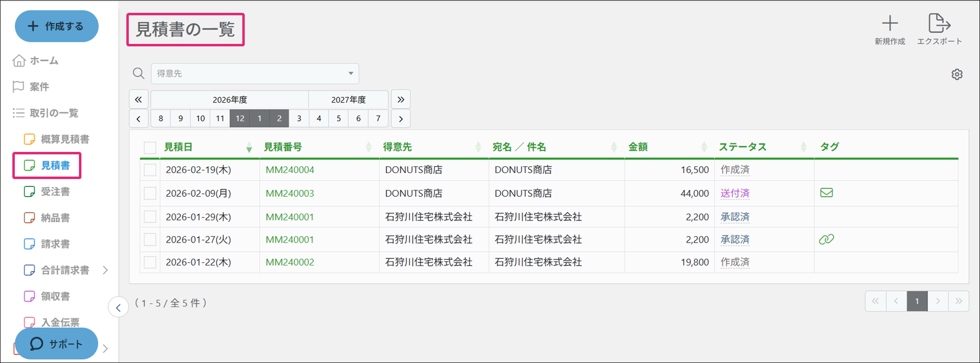
Task: Open estimate link MM240004
Action: [290, 170]
